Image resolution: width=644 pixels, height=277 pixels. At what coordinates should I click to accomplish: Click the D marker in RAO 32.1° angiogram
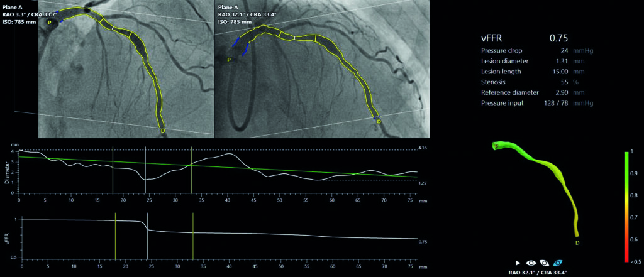coord(379,122)
